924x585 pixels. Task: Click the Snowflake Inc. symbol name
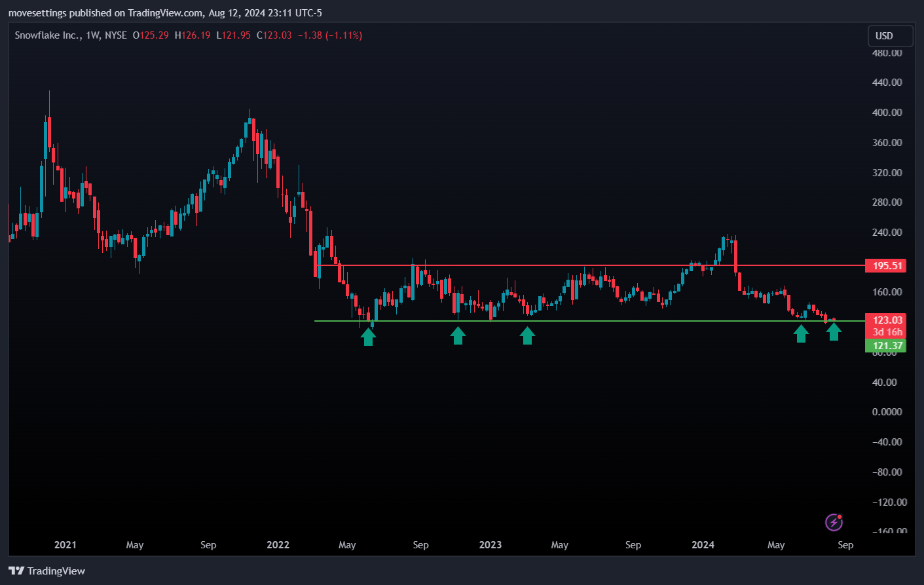(x=47, y=35)
